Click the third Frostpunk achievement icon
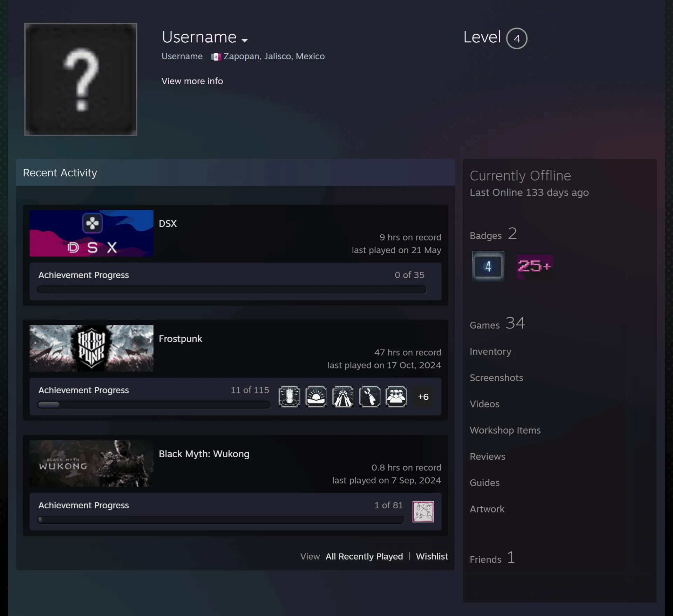 click(343, 397)
